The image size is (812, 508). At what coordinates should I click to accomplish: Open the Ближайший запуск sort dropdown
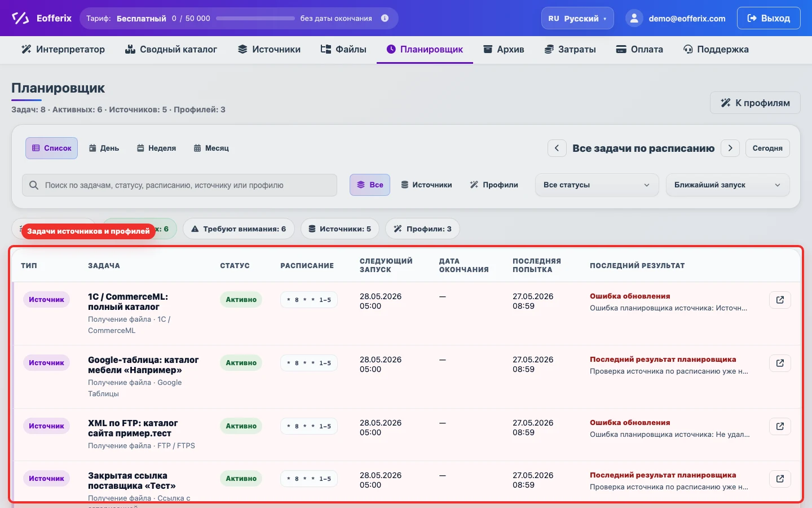coord(727,185)
